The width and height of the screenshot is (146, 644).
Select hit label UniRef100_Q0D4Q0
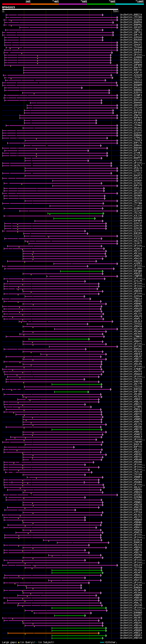coord(131,180)
